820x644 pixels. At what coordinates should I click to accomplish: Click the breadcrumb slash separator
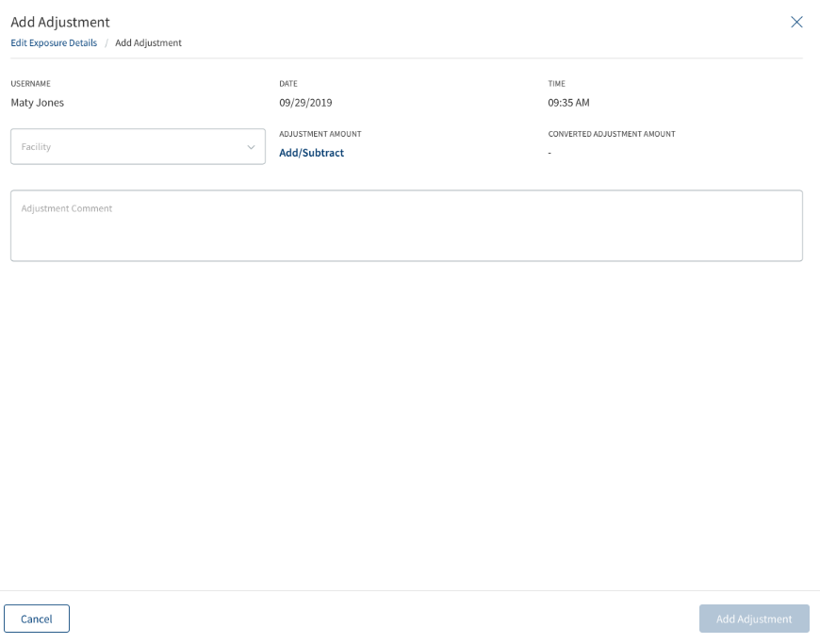click(x=107, y=42)
